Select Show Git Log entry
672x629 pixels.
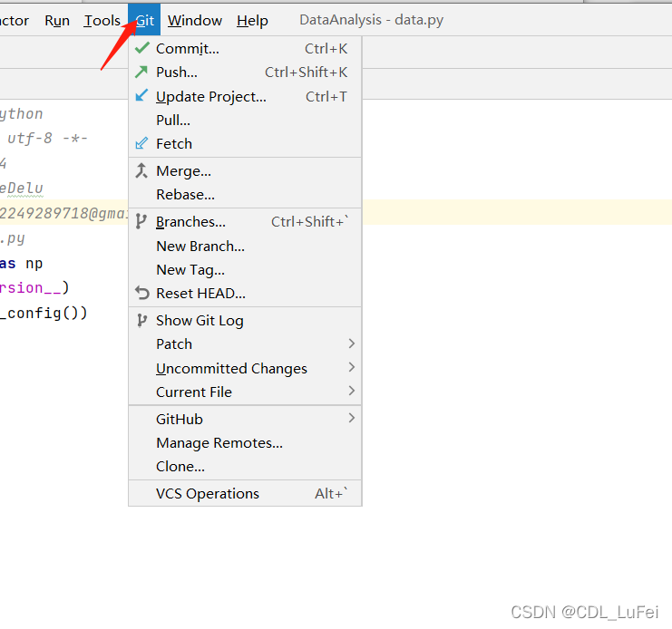click(245, 320)
